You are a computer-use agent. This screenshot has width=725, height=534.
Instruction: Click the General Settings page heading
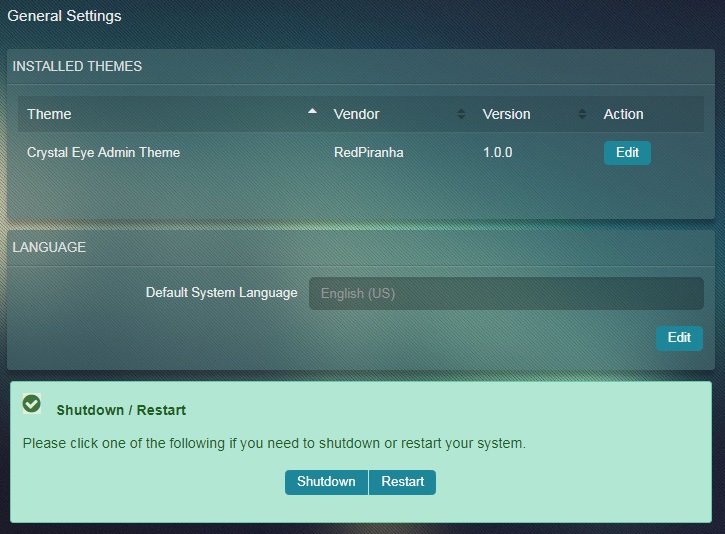click(x=64, y=16)
